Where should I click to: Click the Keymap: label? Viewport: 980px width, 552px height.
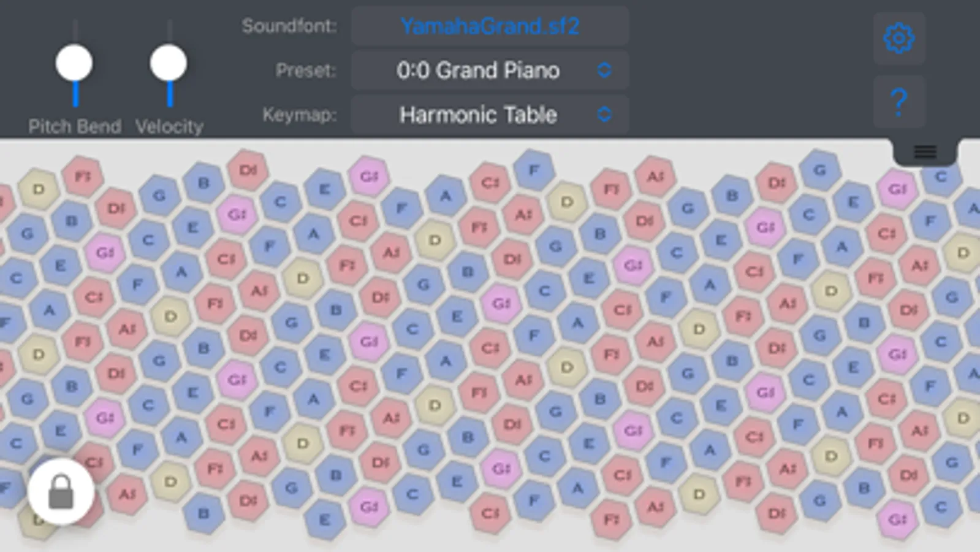tap(300, 115)
